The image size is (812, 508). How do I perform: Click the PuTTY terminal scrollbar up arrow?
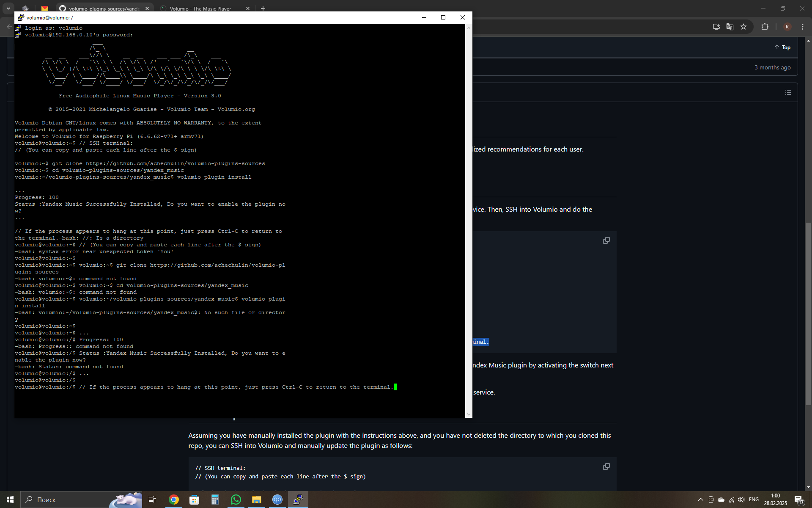469,28
